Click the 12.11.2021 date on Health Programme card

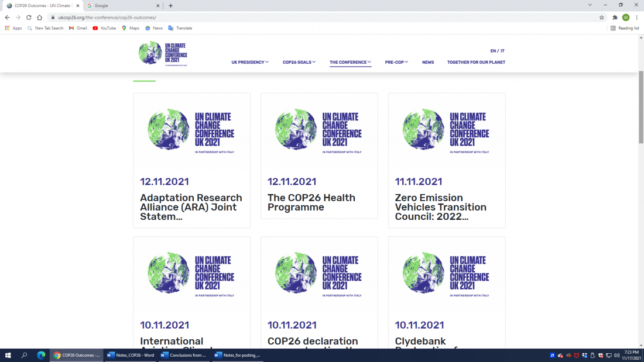tap(292, 181)
